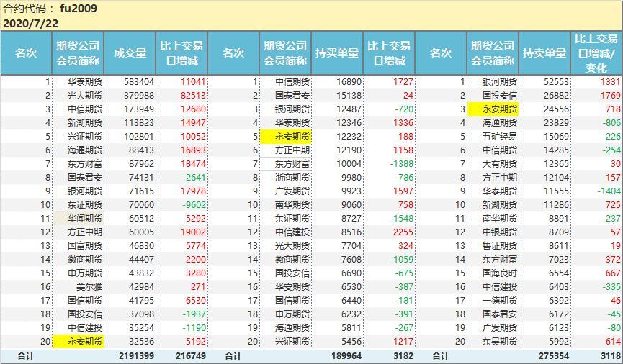Select the volume value 44407

tap(141, 259)
